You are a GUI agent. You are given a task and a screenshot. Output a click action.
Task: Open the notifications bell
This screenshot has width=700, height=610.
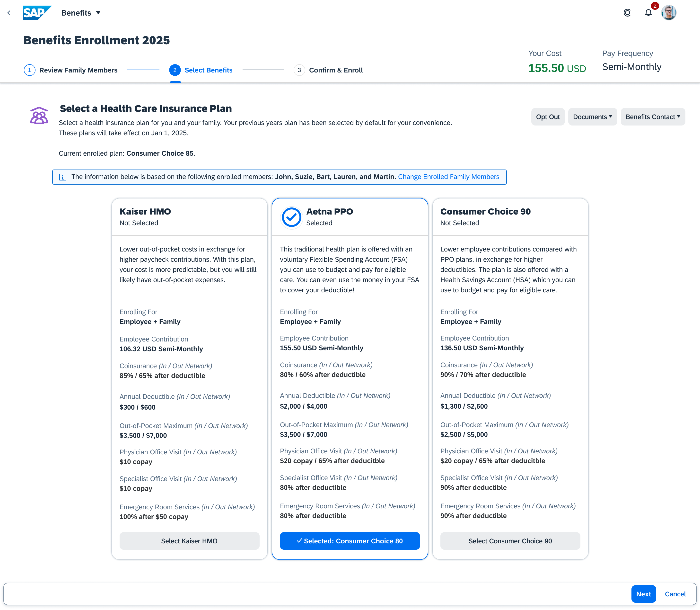click(x=648, y=13)
